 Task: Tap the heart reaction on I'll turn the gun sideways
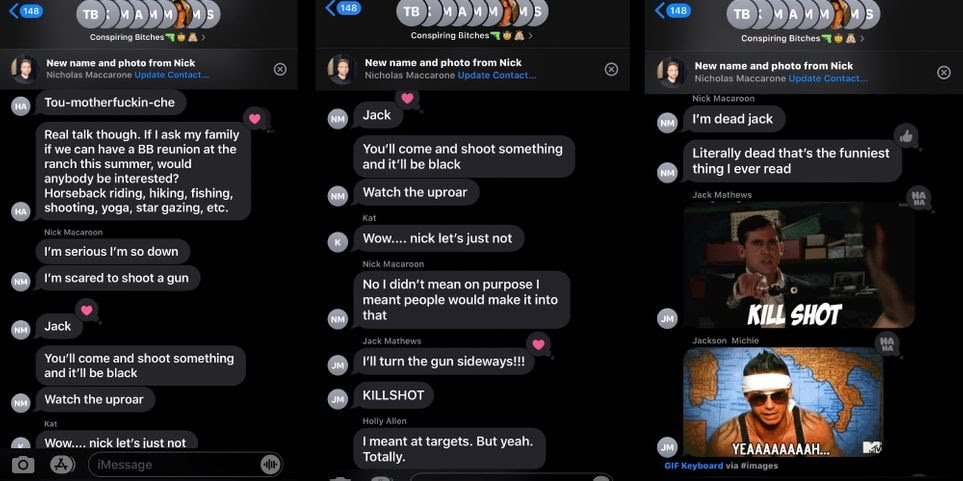539,345
